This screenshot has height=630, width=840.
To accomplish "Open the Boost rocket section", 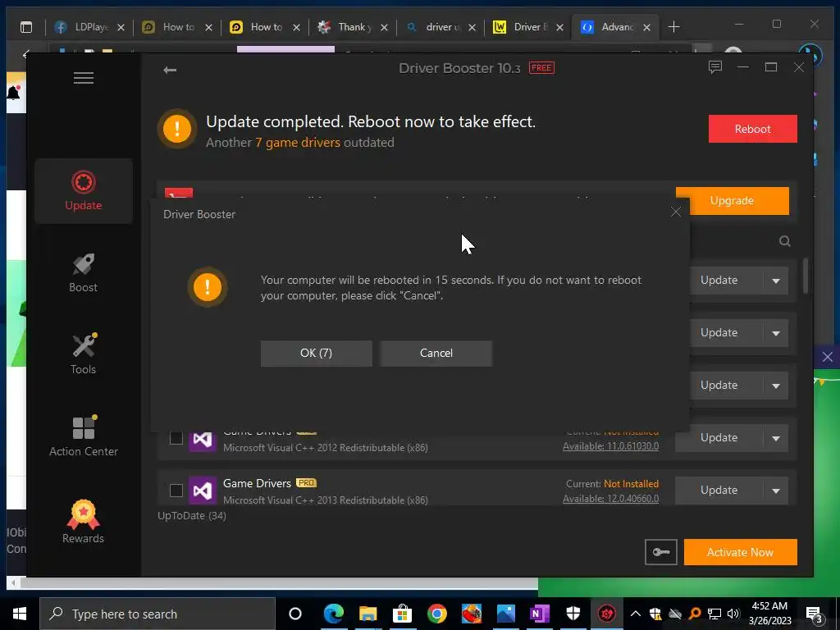I will click(84, 273).
